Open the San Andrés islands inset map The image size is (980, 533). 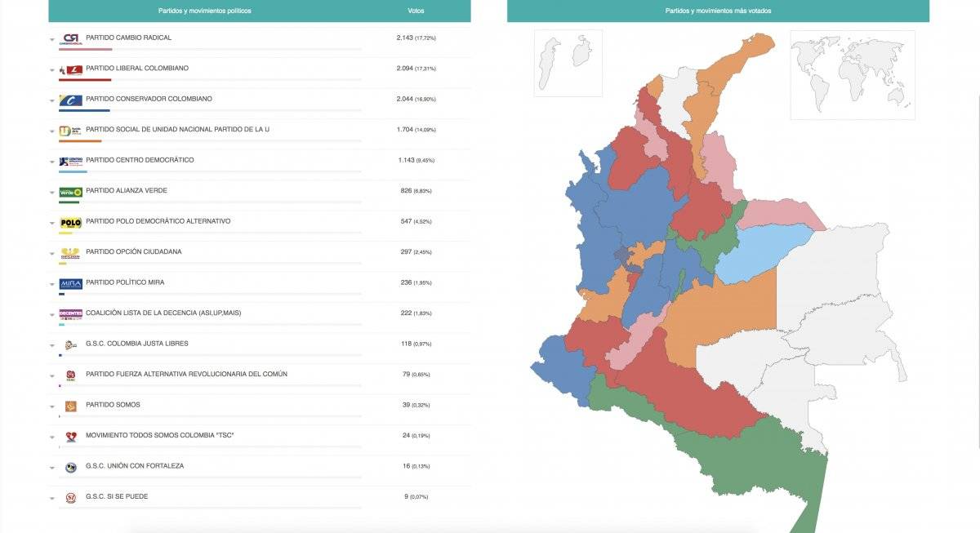point(568,64)
